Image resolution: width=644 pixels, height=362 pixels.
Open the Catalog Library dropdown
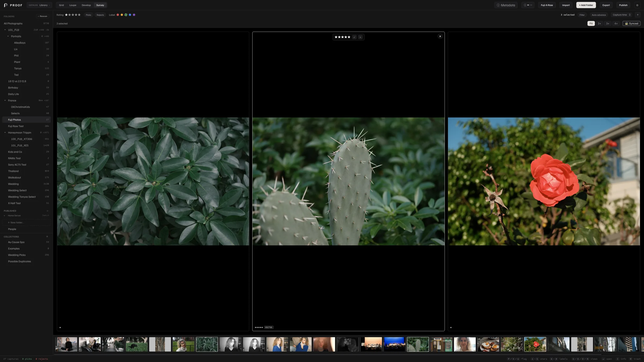coord(39,5)
